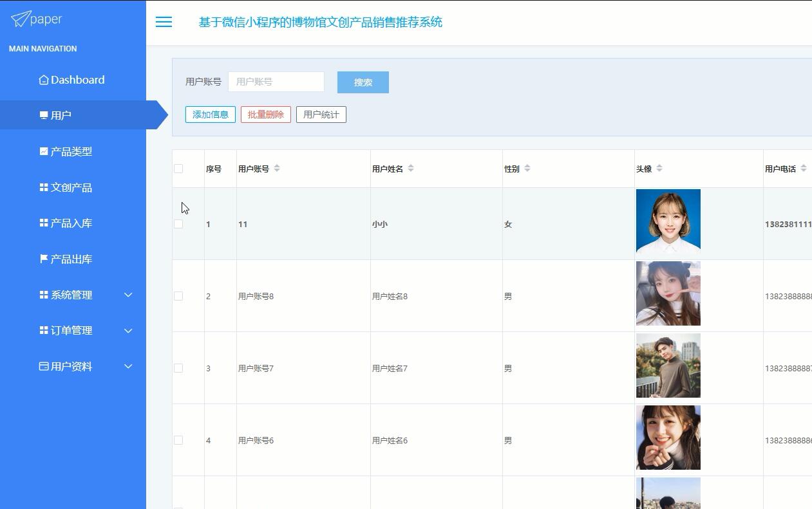The width and height of the screenshot is (812, 509).
Task: Check the checkbox for user 小小
Action: tap(178, 224)
